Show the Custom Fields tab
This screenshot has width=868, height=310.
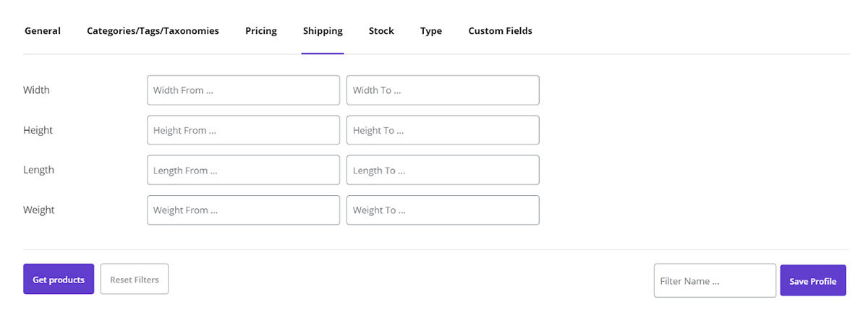tap(500, 31)
